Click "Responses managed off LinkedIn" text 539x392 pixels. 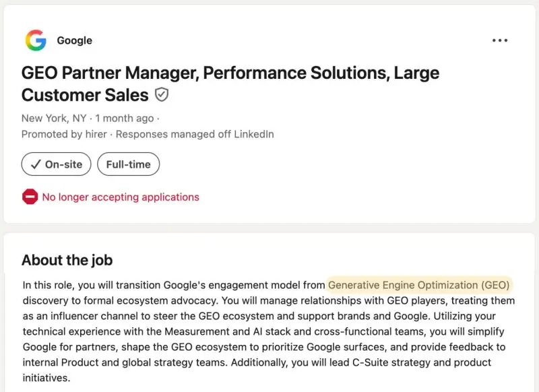[195, 134]
